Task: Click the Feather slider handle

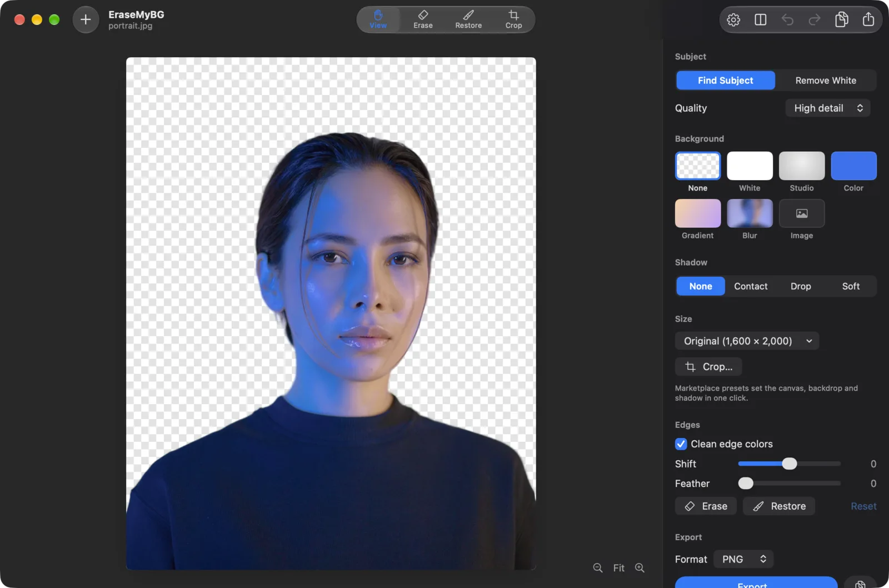Action: pyautogui.click(x=746, y=484)
